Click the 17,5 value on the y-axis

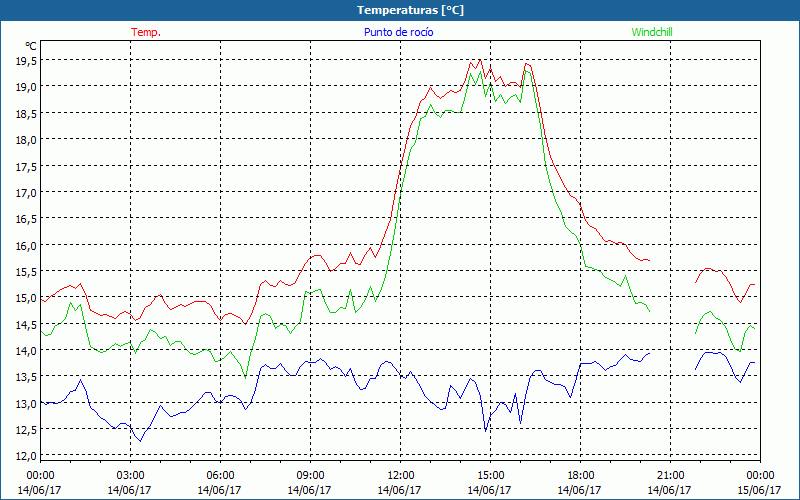27,166
